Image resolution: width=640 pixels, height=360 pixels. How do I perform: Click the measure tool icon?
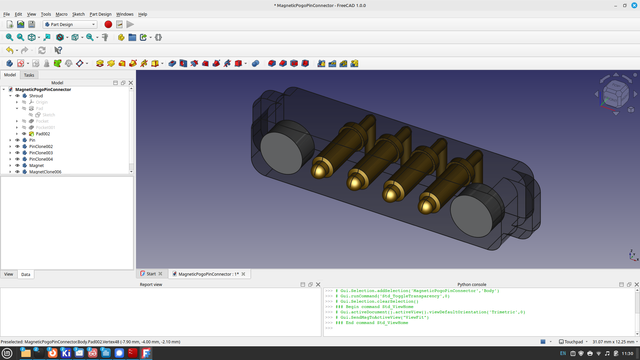coord(105,37)
